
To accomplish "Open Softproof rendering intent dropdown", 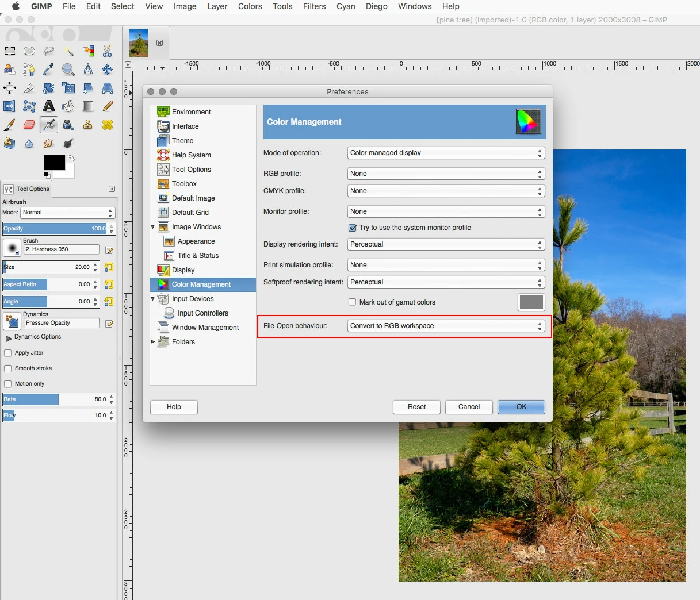I will pyautogui.click(x=446, y=282).
